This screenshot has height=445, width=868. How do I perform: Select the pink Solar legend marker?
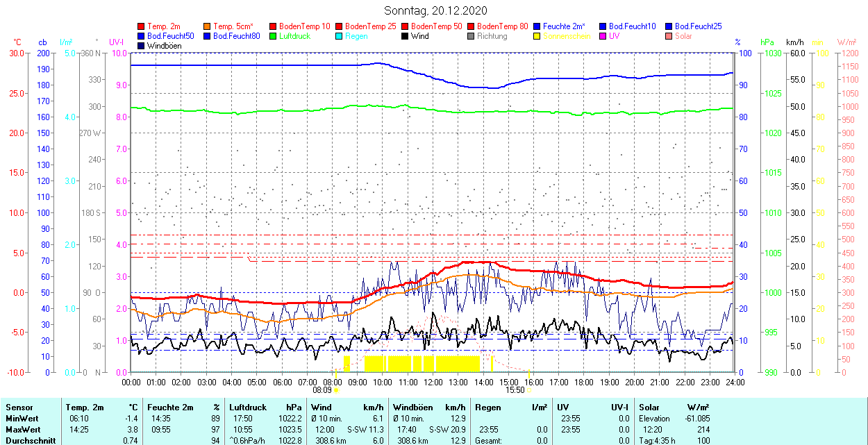coord(669,36)
